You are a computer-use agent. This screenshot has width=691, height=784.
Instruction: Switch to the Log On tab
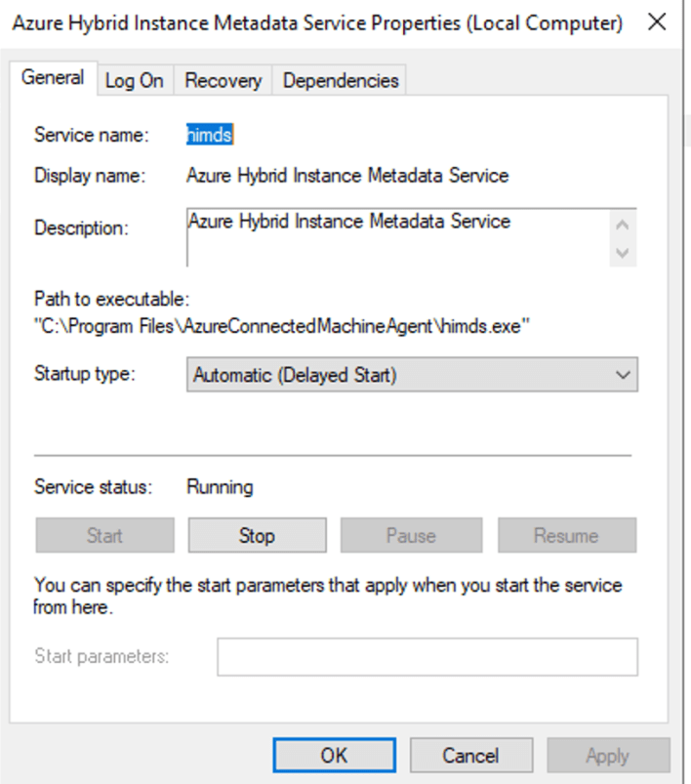134,80
